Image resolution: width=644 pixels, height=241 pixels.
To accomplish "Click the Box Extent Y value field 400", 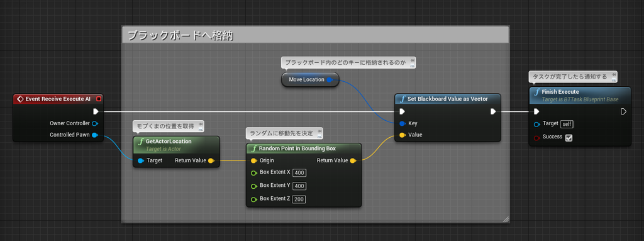I will (300, 186).
